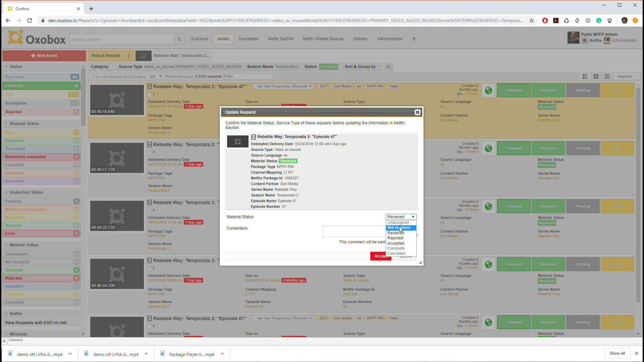Select Accepted in status list
Viewport: 644px width, 362px height.
(401, 243)
